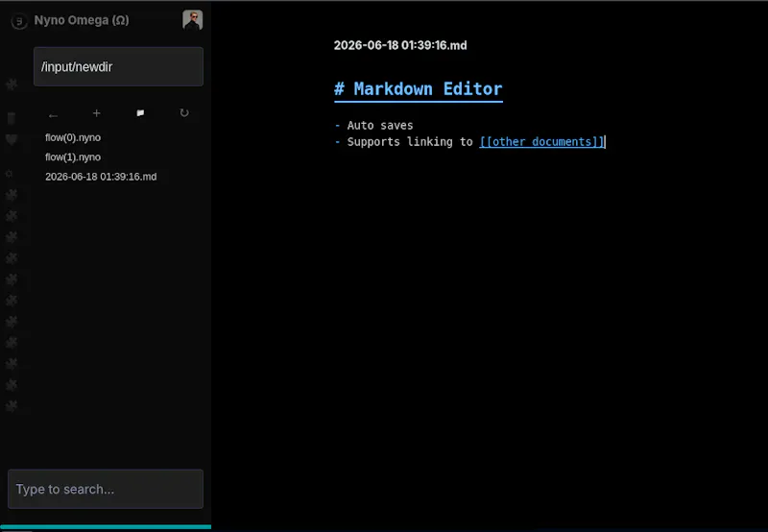Click the faded heart icon in the sidebar strip

(x=12, y=139)
